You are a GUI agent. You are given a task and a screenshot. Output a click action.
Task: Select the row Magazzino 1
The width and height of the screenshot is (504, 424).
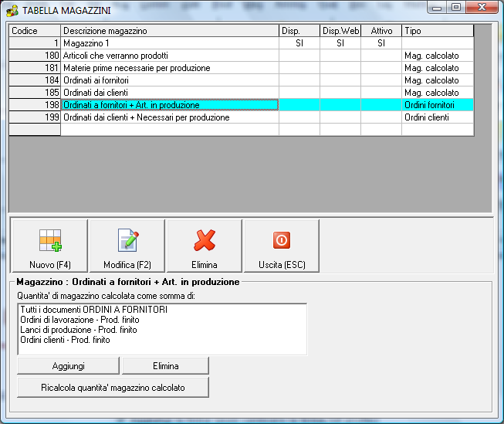[242, 43]
